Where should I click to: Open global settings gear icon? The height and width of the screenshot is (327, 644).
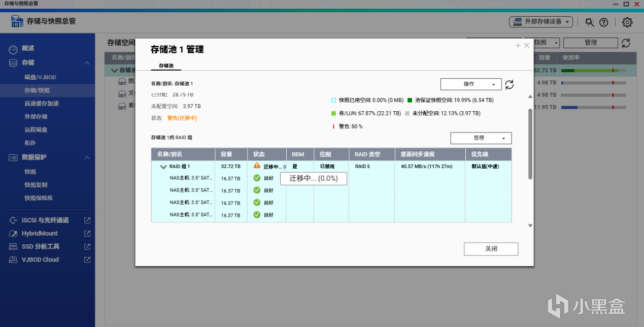pyautogui.click(x=627, y=22)
